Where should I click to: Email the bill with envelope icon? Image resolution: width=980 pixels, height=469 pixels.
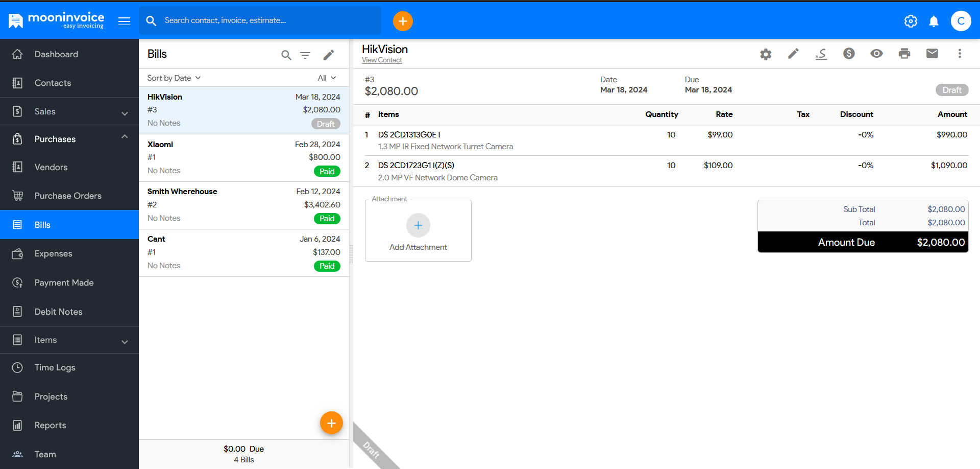pos(932,53)
